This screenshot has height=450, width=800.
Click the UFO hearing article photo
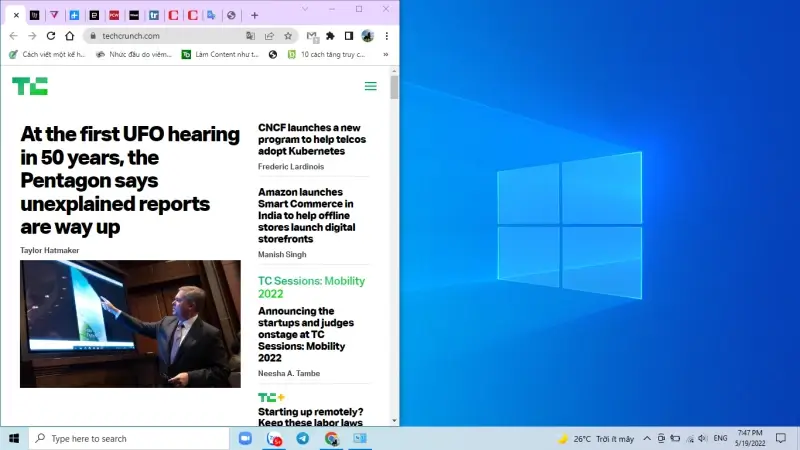click(x=130, y=324)
